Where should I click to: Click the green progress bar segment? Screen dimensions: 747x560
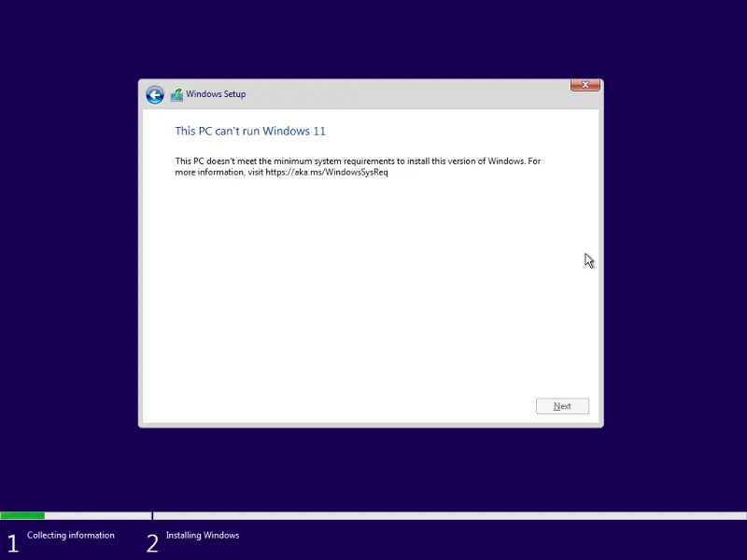tap(23, 515)
